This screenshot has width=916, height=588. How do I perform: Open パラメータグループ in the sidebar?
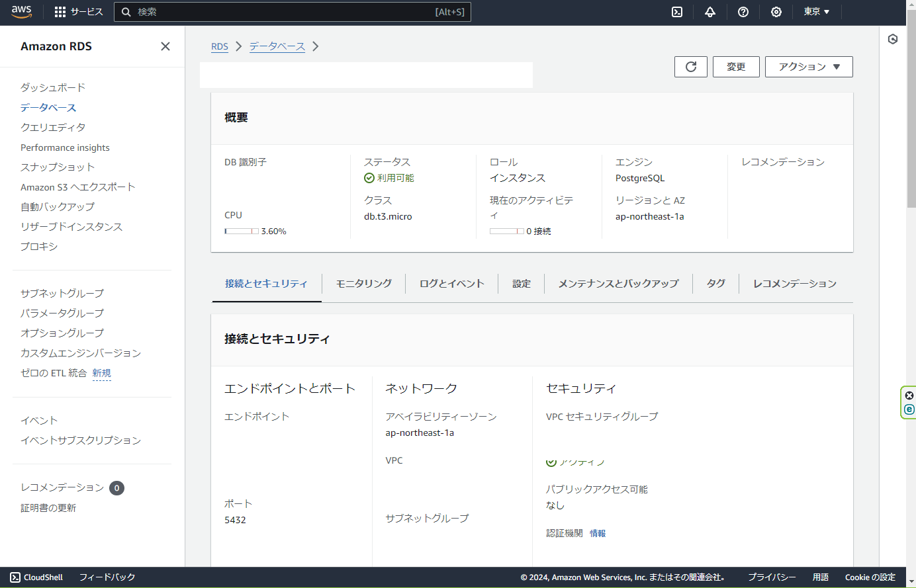point(62,313)
